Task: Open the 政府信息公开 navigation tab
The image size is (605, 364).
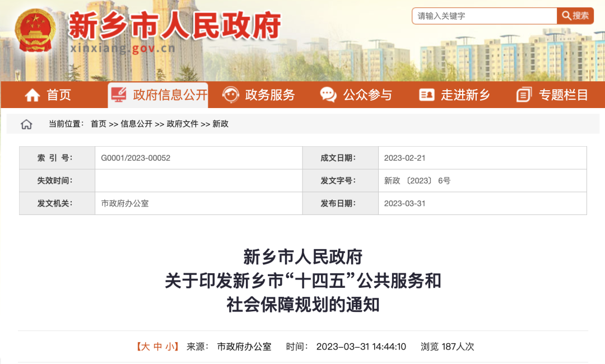Action: (x=158, y=95)
